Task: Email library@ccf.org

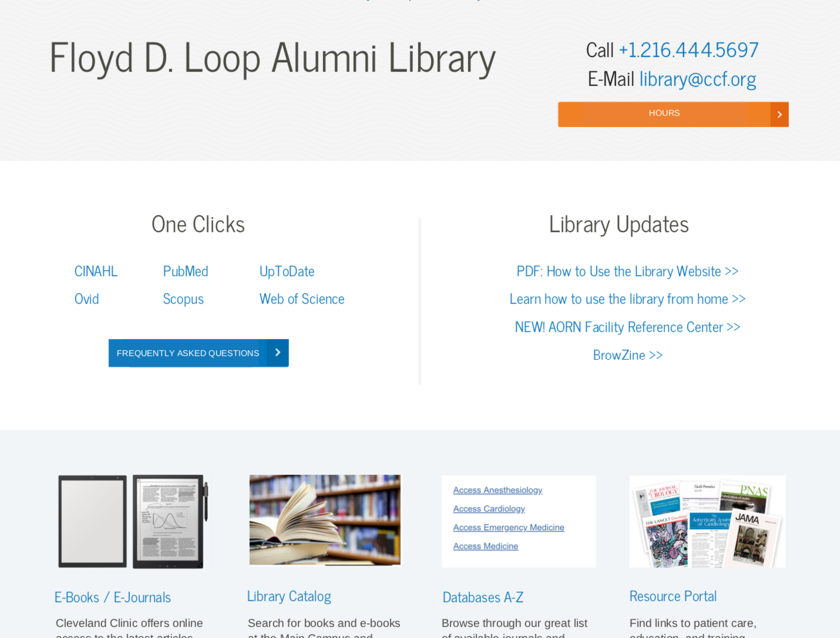Action: point(697,79)
